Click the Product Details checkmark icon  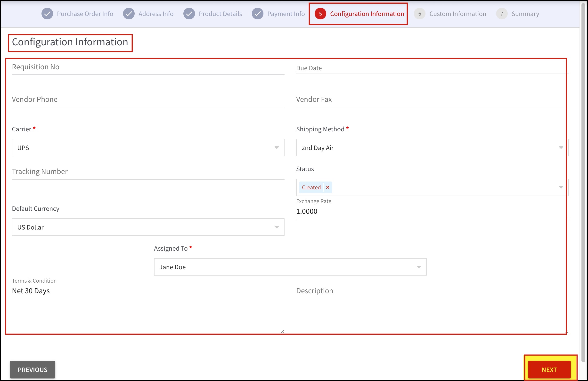[x=189, y=14]
